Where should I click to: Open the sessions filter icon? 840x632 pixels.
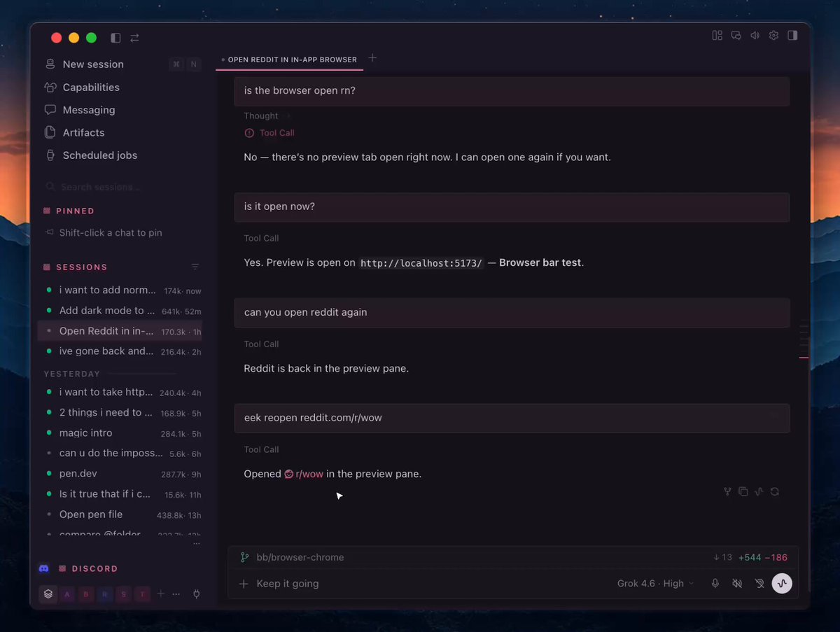click(x=195, y=267)
